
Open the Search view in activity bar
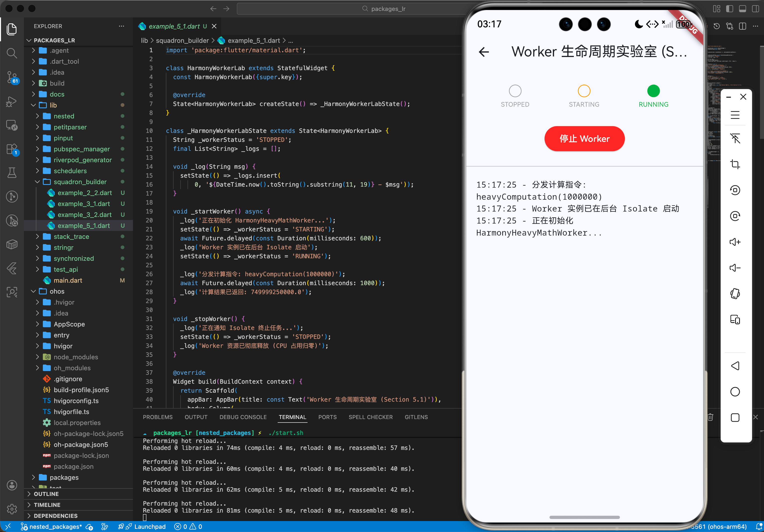[x=12, y=53]
